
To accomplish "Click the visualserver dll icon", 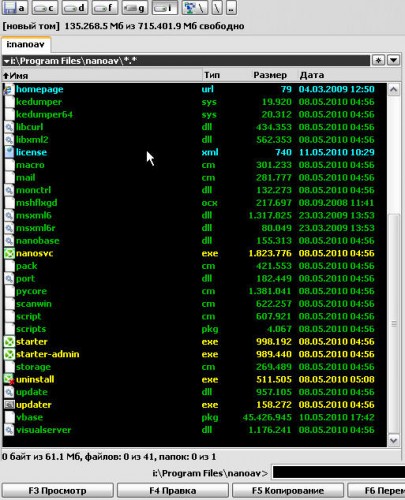I will coord(9,430).
